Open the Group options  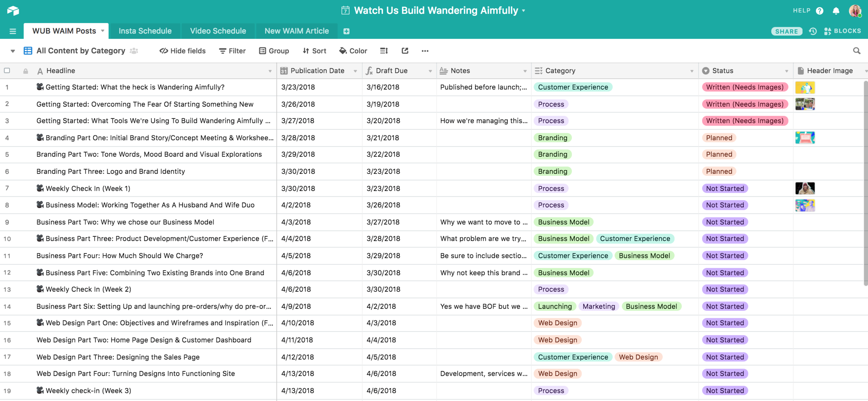coord(274,51)
